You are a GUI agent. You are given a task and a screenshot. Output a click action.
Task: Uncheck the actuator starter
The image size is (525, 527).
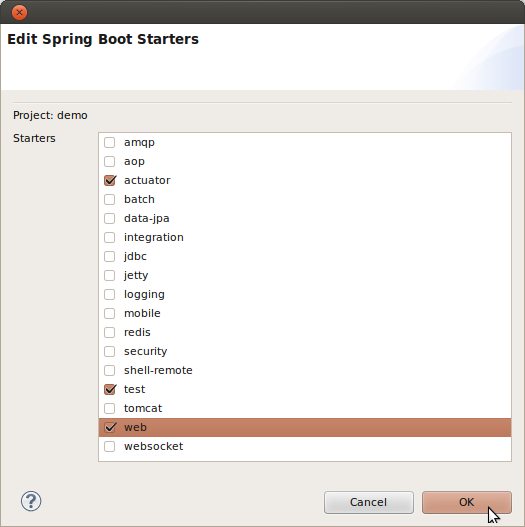[110, 180]
